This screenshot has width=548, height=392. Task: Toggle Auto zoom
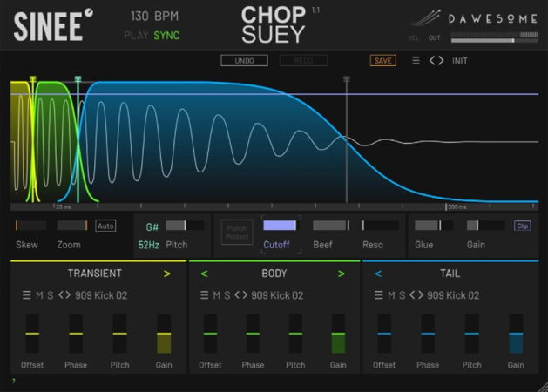coord(105,226)
